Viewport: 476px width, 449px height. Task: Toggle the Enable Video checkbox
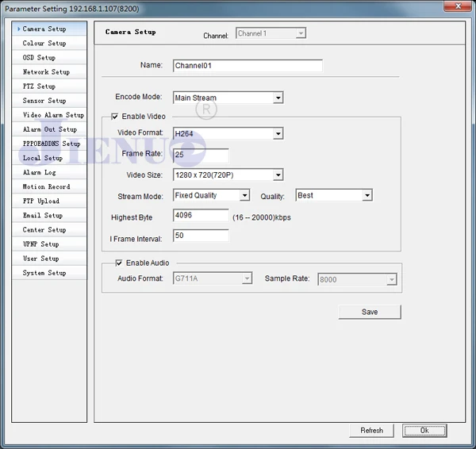pos(114,117)
